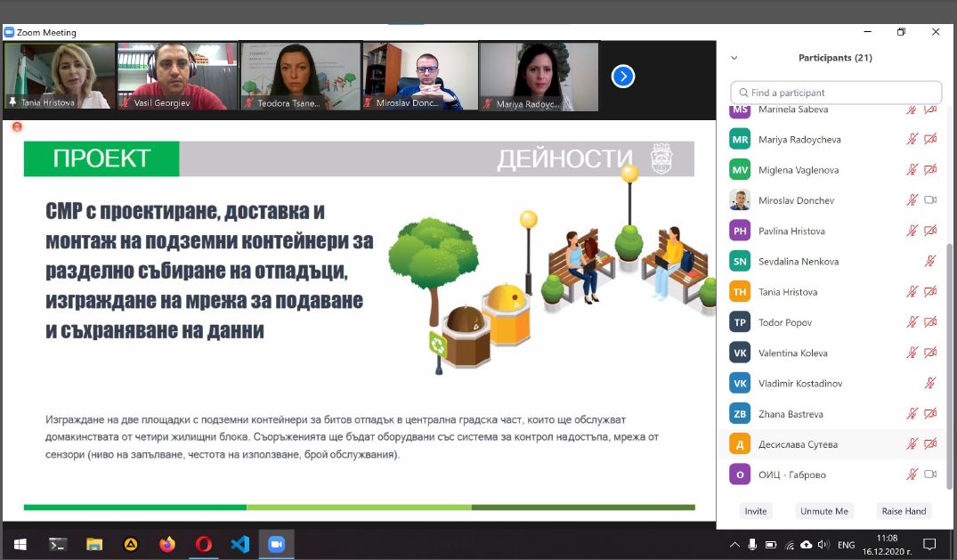The image size is (957, 560).
Task: Show next page of video thumbnails
Action: 622,77
